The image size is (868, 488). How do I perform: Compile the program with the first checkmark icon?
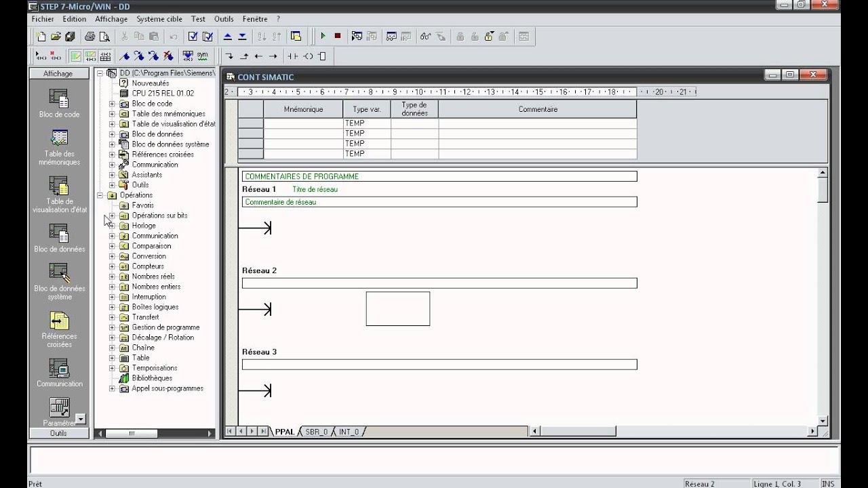[193, 37]
